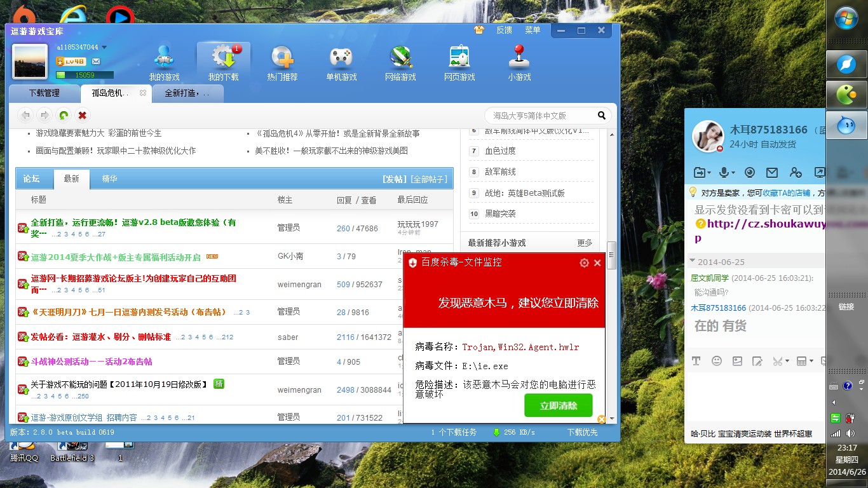Screen dimensions: 868x488
Task: Click the page vertical scrollbar thumb
Action: pyautogui.click(x=611, y=255)
